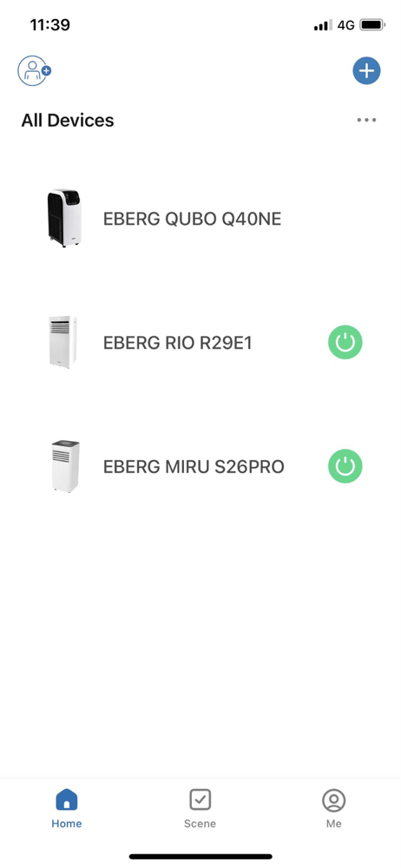Toggle power for EBERG MIRU S26PRO

[345, 466]
